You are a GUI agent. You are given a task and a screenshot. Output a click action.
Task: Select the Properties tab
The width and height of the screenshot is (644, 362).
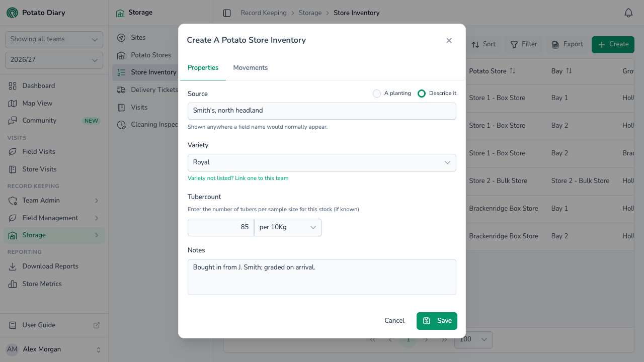203,68
